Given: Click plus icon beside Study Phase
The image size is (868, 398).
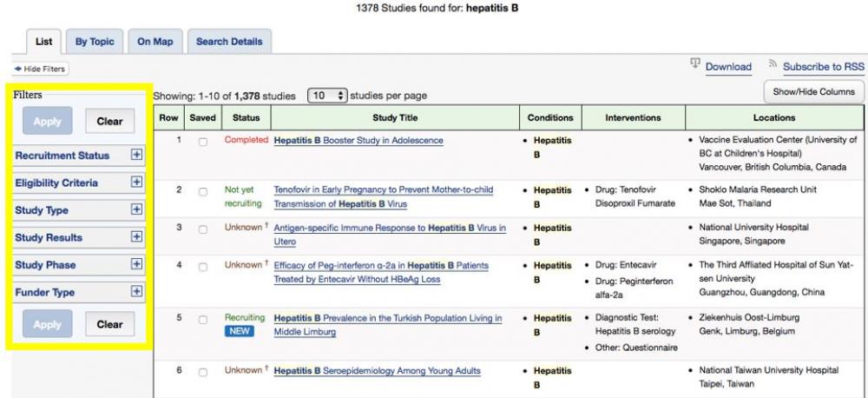Looking at the screenshot, I should point(136,264).
